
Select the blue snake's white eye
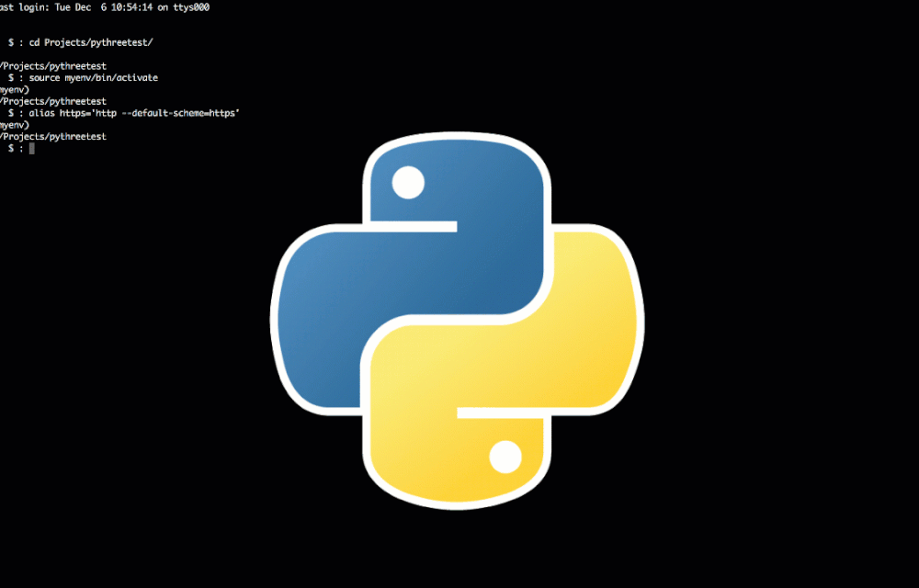407,182
